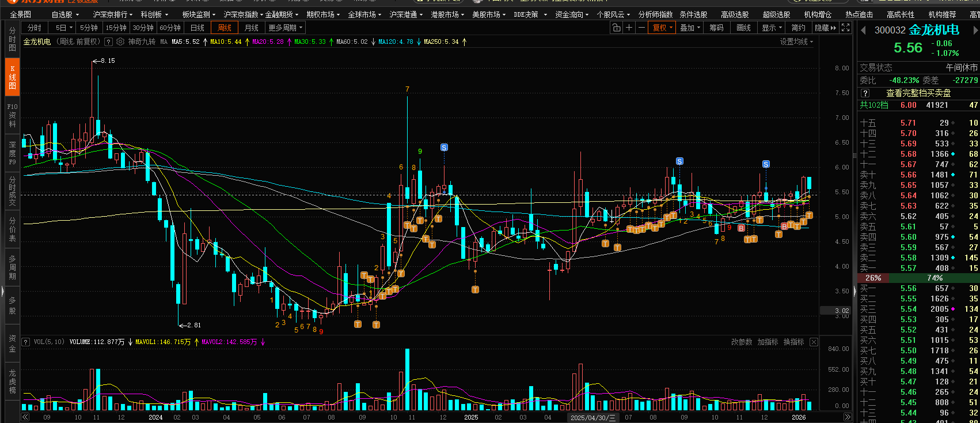Open 深度F9 sidebar panel

(12, 153)
